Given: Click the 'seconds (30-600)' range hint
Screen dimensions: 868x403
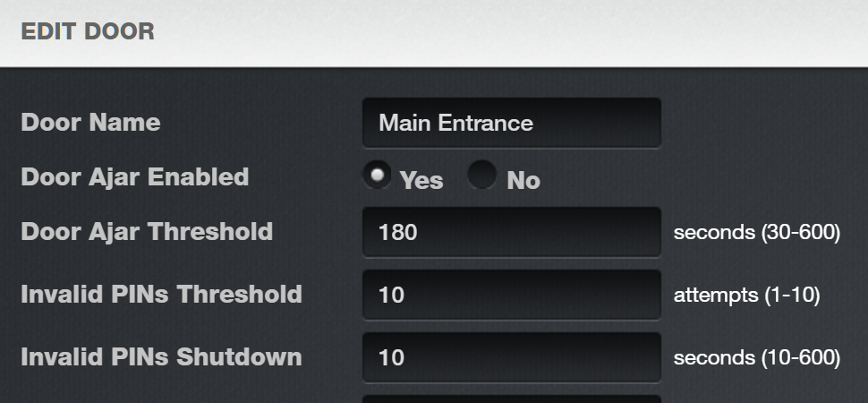Looking at the screenshot, I should coord(756,233).
